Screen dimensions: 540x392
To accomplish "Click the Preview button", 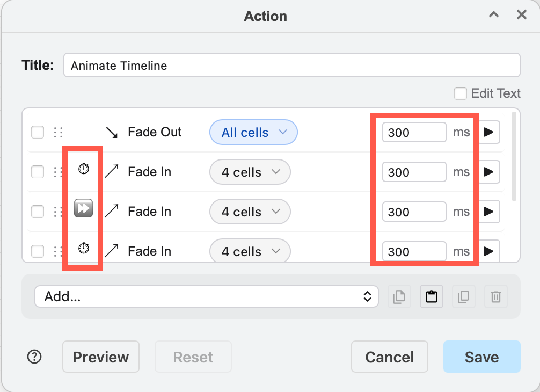I will pyautogui.click(x=101, y=357).
